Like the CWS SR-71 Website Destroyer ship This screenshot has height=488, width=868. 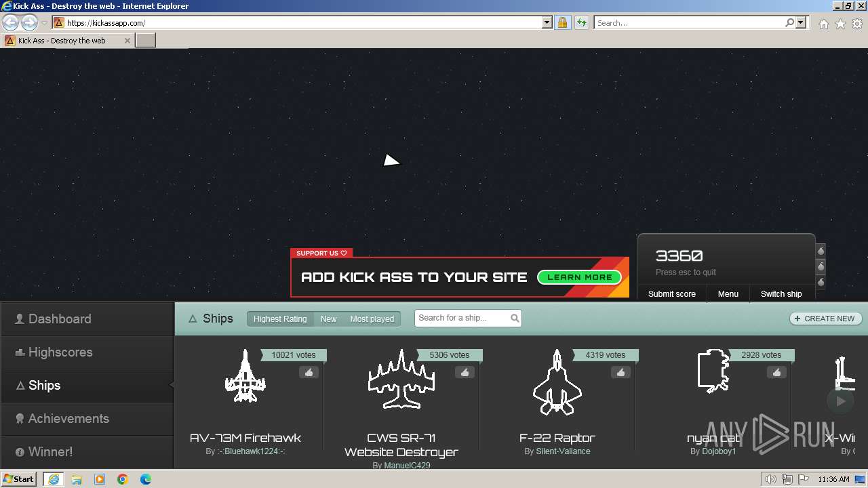pos(465,372)
